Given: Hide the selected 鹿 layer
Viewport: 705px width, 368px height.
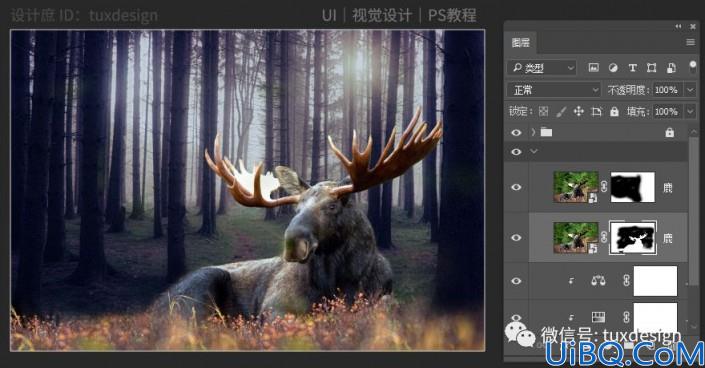Looking at the screenshot, I should pyautogui.click(x=516, y=237).
